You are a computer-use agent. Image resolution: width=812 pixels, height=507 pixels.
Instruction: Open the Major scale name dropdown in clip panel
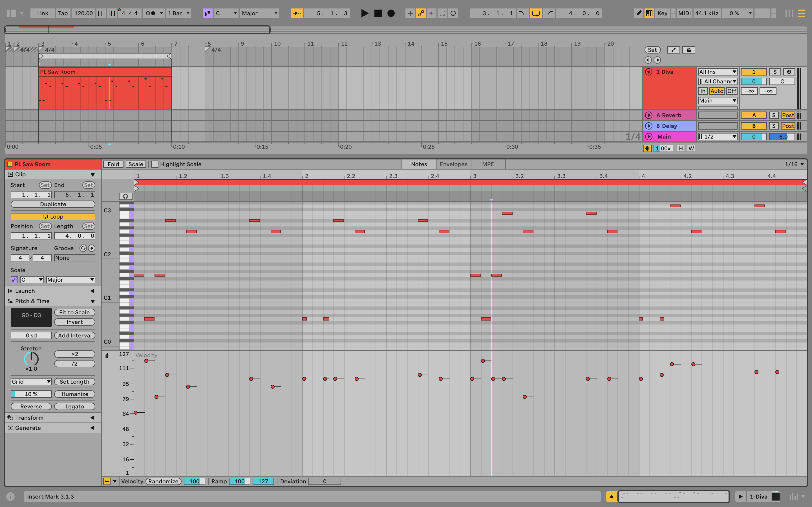pos(70,280)
